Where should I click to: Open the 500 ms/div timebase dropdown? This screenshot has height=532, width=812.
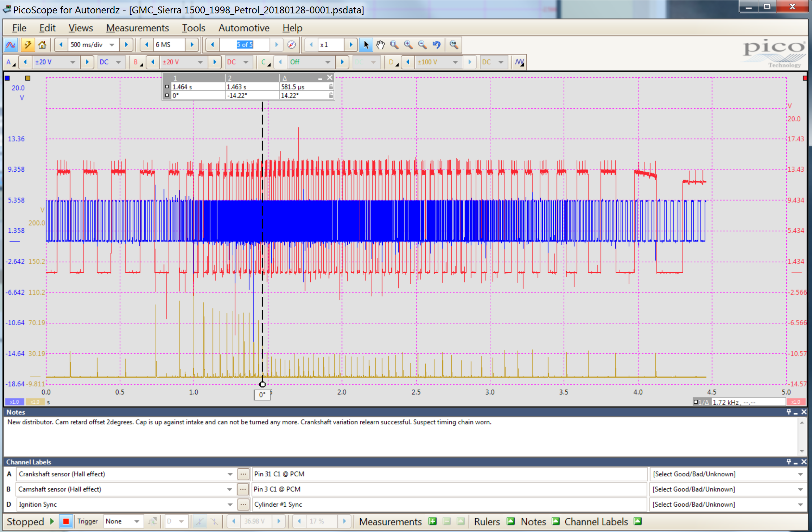click(112, 45)
